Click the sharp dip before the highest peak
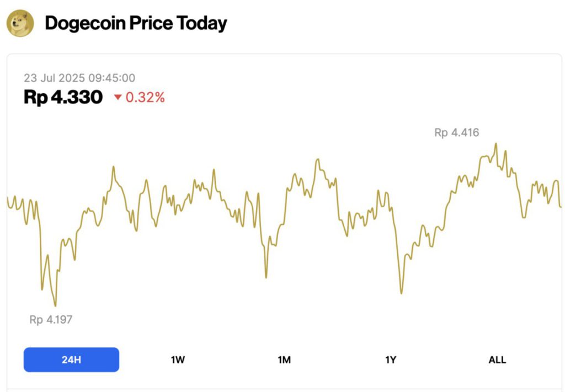The width and height of the screenshot is (565, 392). [x=401, y=293]
